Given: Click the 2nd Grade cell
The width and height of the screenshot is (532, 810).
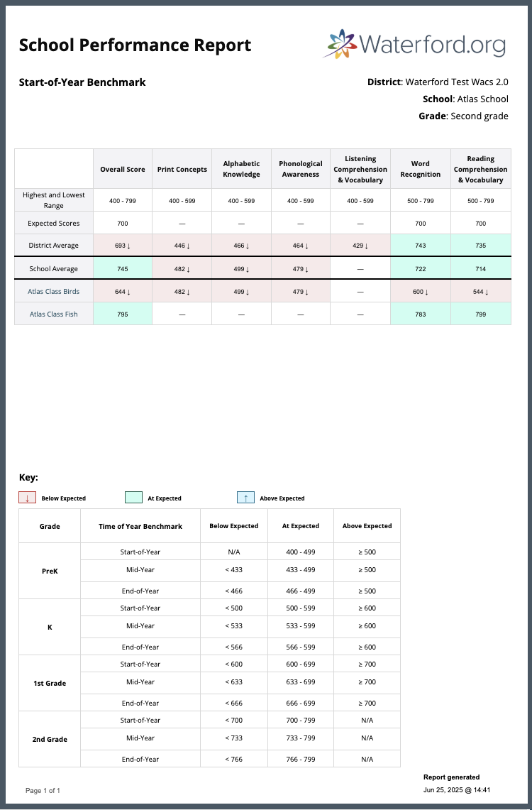Looking at the screenshot, I should 50,739.
